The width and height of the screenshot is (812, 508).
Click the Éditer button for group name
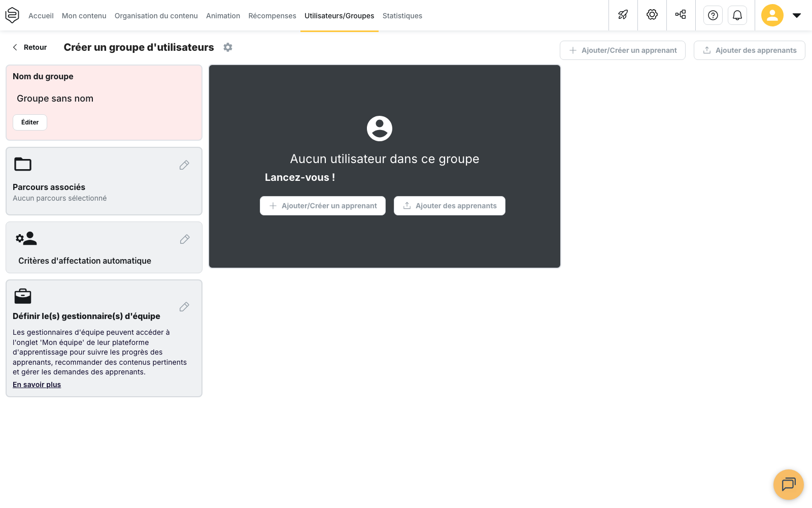30,122
